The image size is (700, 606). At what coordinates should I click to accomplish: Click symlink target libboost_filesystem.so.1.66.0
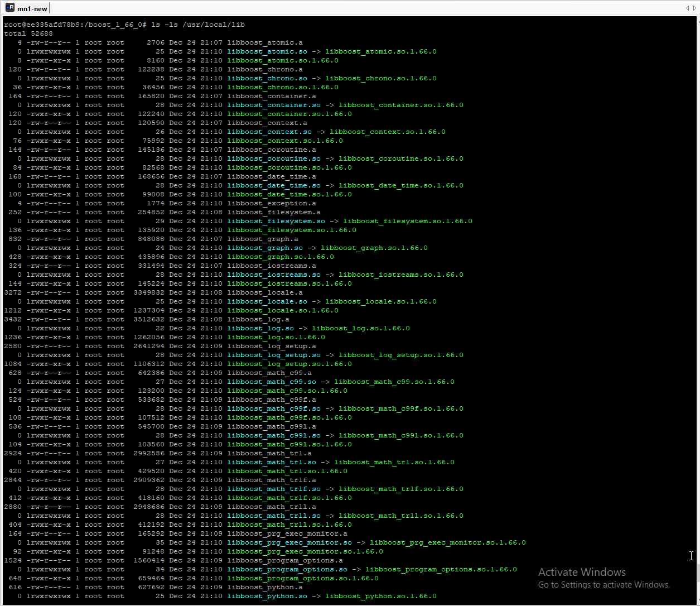[408, 221]
